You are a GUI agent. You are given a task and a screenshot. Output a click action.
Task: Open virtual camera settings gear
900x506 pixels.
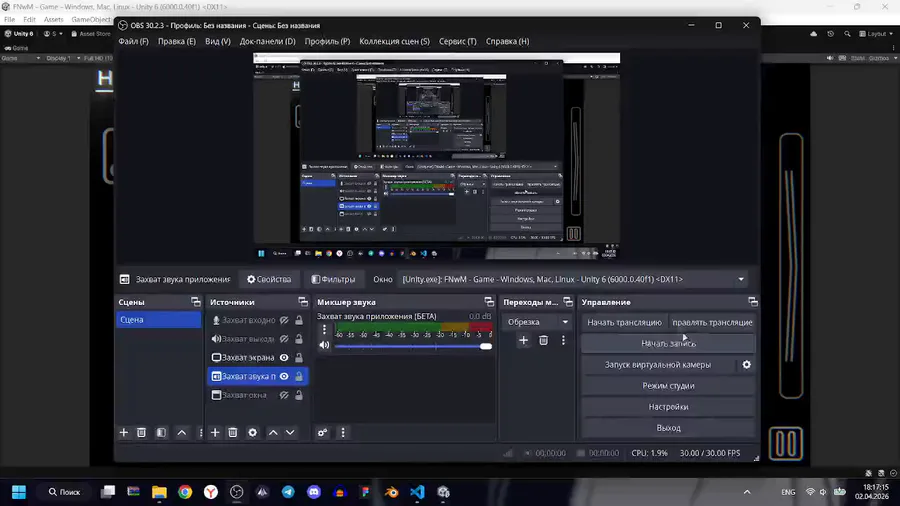[x=746, y=365]
